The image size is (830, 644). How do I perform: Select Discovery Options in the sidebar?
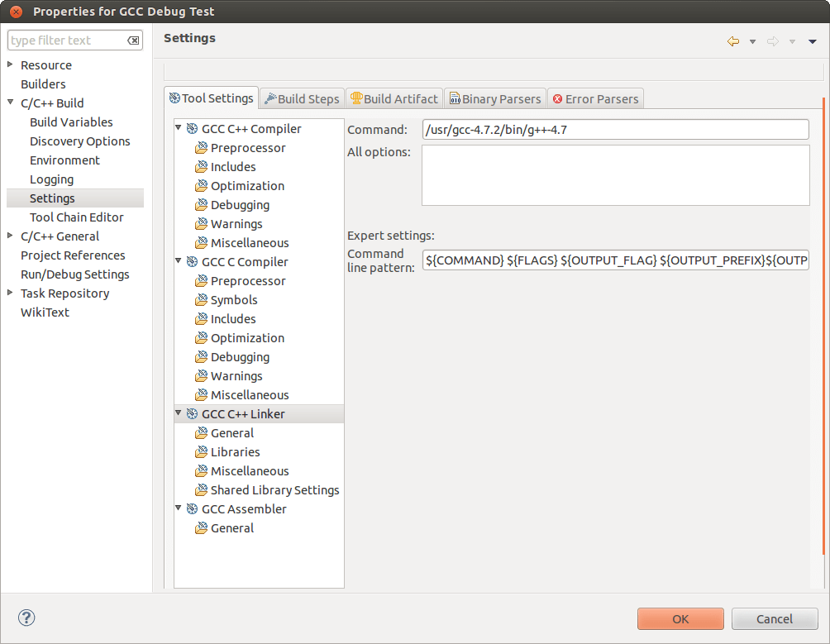tap(80, 141)
